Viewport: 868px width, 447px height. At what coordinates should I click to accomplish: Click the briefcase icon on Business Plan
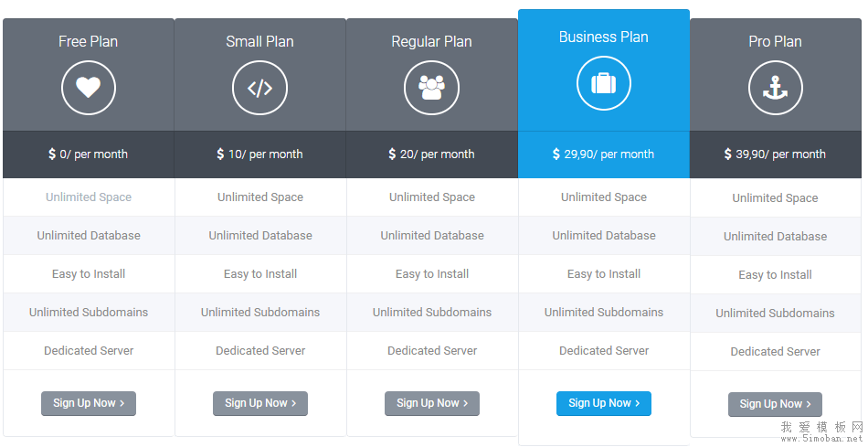tap(604, 83)
